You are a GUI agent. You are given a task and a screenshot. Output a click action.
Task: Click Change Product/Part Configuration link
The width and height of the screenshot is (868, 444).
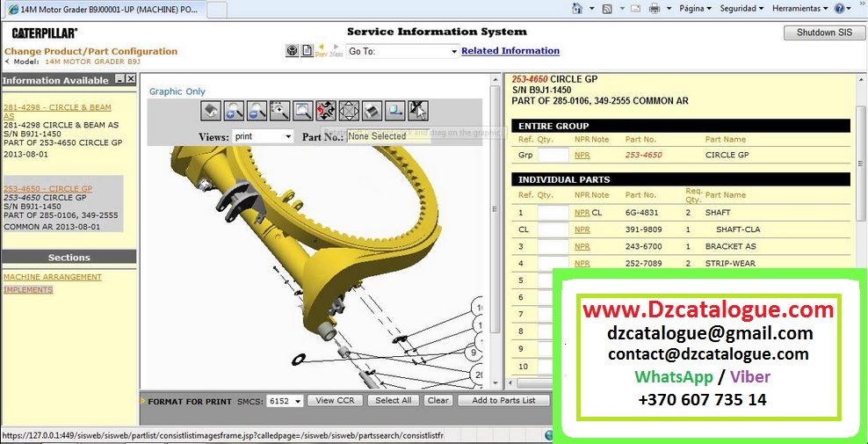90,52
